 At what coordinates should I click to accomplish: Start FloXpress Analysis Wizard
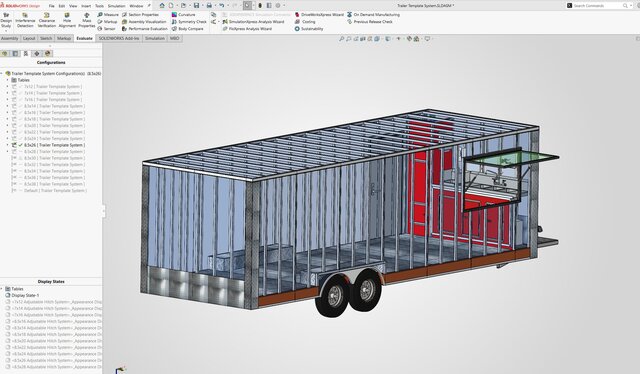(247, 29)
